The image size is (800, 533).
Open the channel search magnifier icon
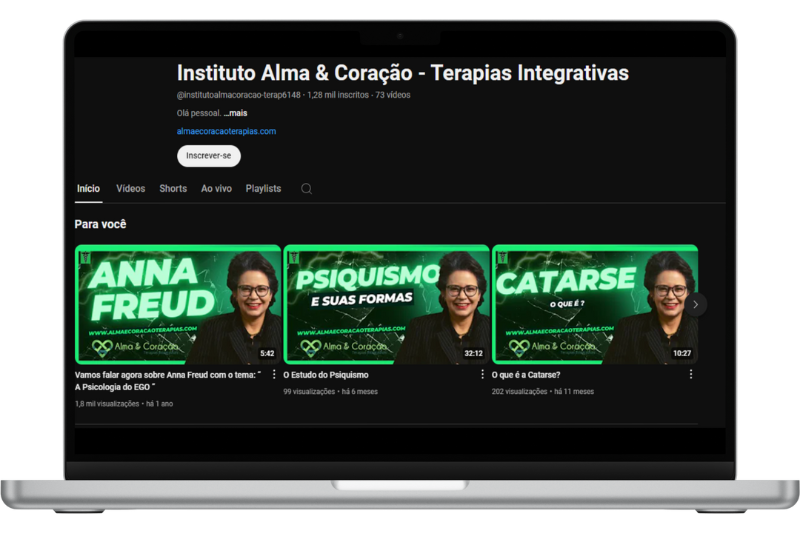(x=306, y=189)
